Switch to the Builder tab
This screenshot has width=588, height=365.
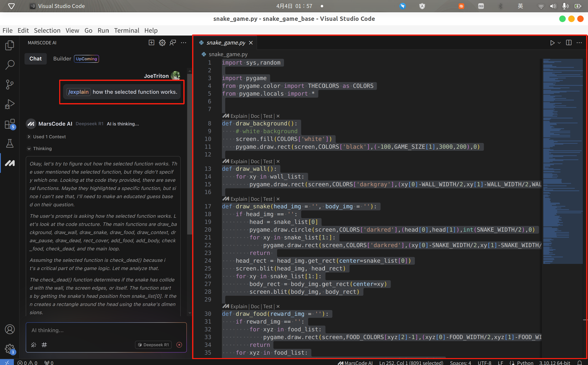[x=62, y=59]
